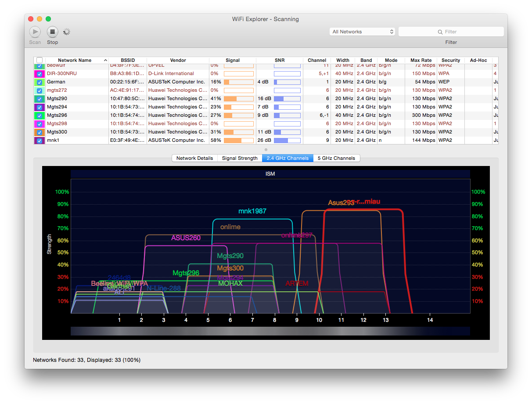This screenshot has height=404, width=532.
Task: Select the Asus293 label in channel graph
Action: (341, 203)
